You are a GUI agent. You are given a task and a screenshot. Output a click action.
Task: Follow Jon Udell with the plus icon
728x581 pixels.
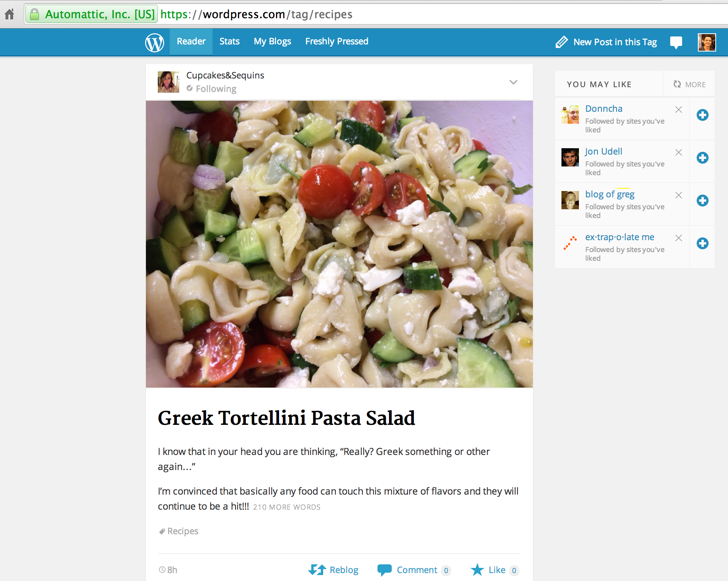[703, 158]
